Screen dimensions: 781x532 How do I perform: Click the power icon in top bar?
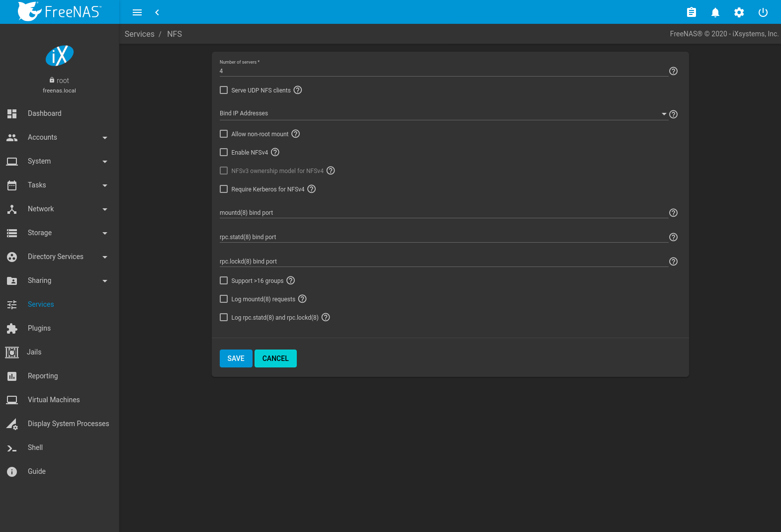763,12
